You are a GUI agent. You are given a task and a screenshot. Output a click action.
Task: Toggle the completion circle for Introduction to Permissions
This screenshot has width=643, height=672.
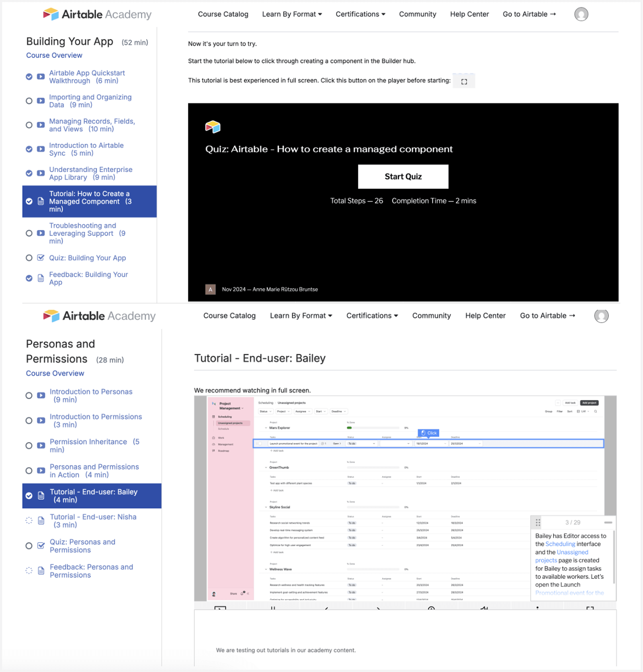[x=29, y=421]
